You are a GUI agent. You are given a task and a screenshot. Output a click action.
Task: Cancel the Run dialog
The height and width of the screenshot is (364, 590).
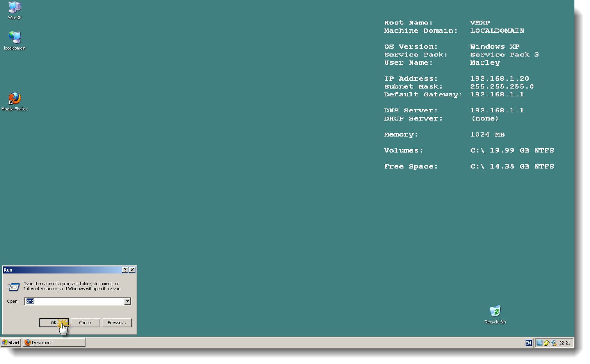point(85,323)
